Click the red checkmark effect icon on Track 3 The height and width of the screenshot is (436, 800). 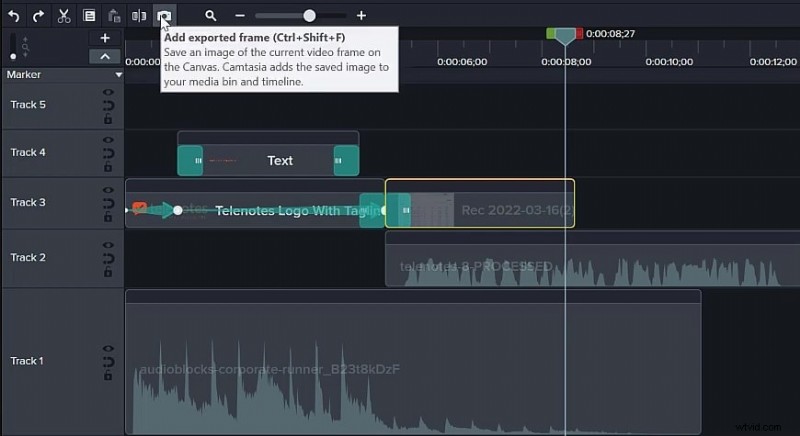[139, 208]
